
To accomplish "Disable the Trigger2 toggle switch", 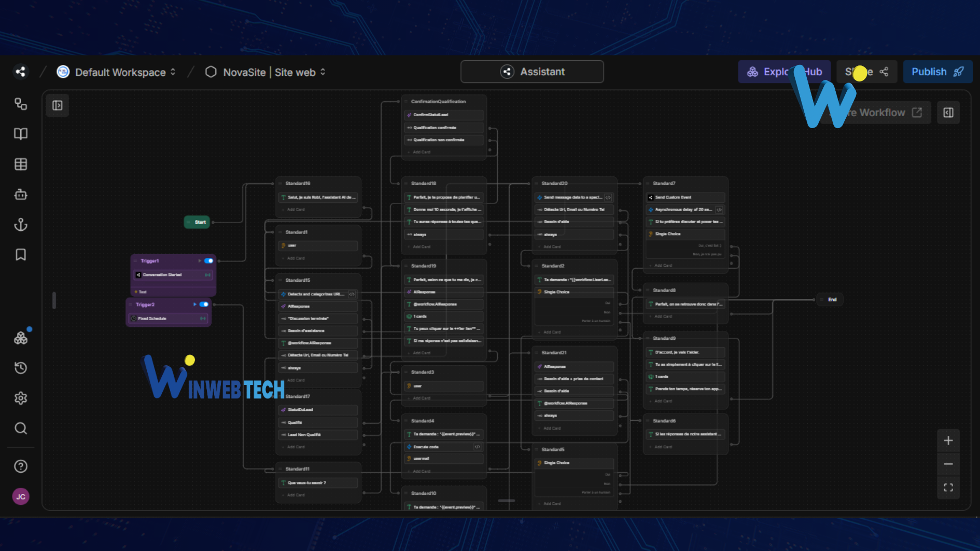I will pyautogui.click(x=204, y=305).
